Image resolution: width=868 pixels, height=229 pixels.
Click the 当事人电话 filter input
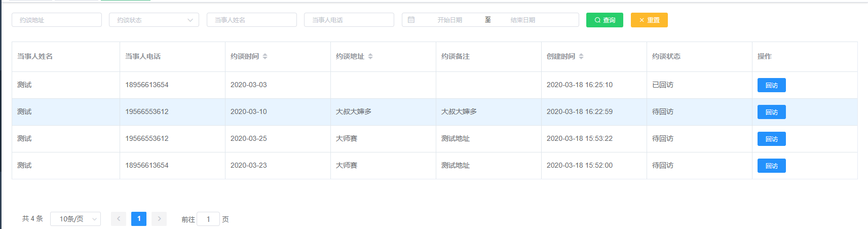pyautogui.click(x=349, y=20)
